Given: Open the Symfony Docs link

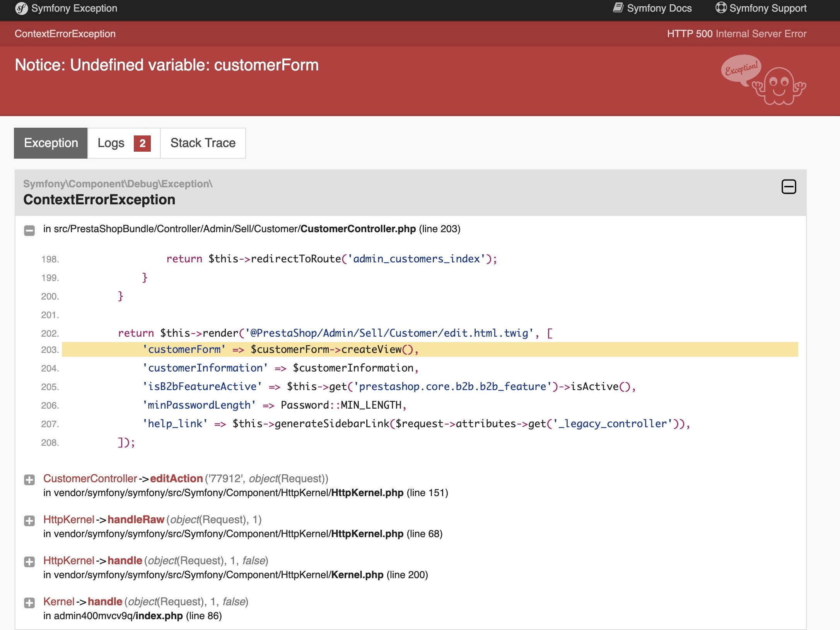Looking at the screenshot, I should click(659, 8).
